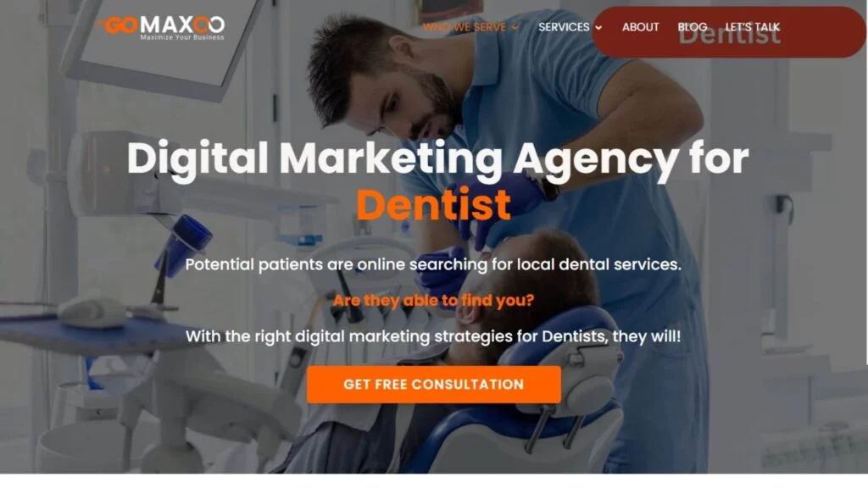The height and width of the screenshot is (488, 868).
Task: Click the dark red rounded banner
Action: (728, 32)
